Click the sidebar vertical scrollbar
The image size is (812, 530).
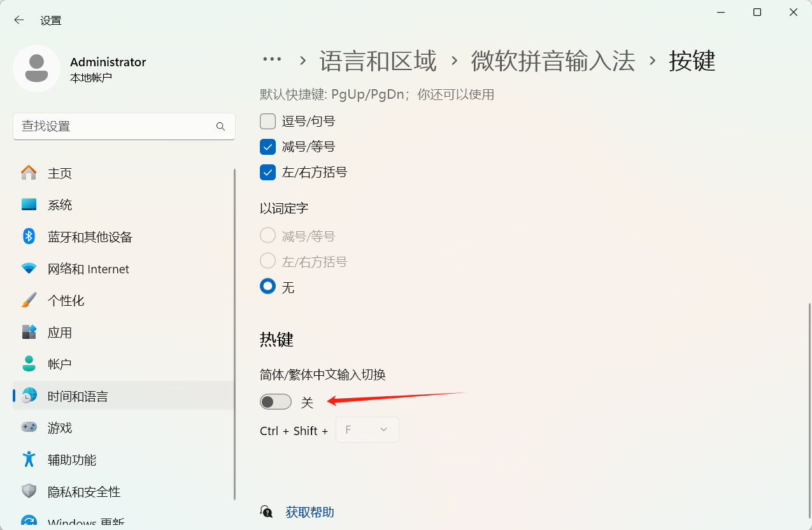pyautogui.click(x=235, y=334)
